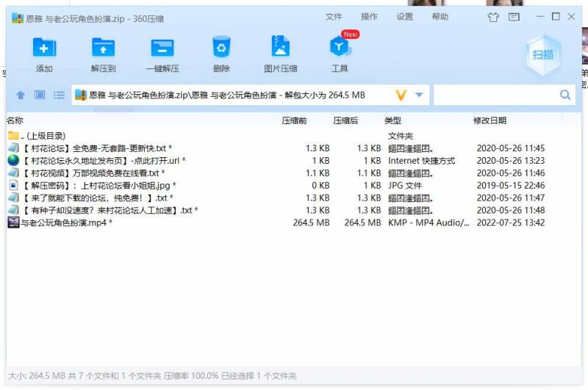The image size is (588, 390).
Task: Switch to the list view mode
Action: [59, 95]
